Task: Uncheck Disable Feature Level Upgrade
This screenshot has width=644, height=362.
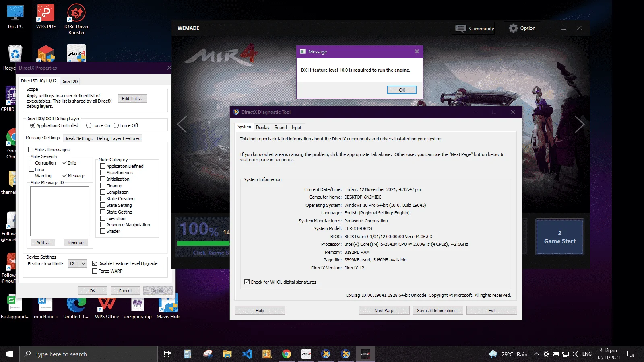Action: tap(95, 263)
